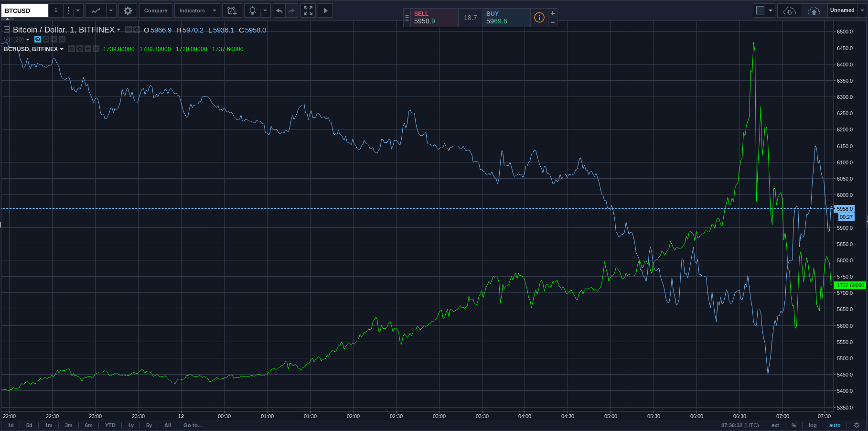Viewport: 868px width, 431px height.
Task: Click the BTCUSD symbol input field
Action: [x=24, y=11]
